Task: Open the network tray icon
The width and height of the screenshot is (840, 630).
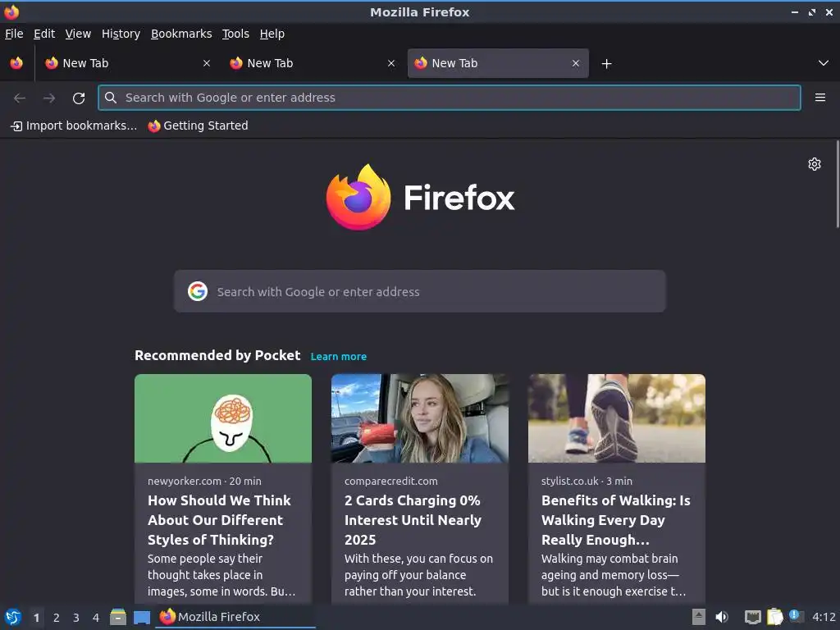Action: (753, 617)
